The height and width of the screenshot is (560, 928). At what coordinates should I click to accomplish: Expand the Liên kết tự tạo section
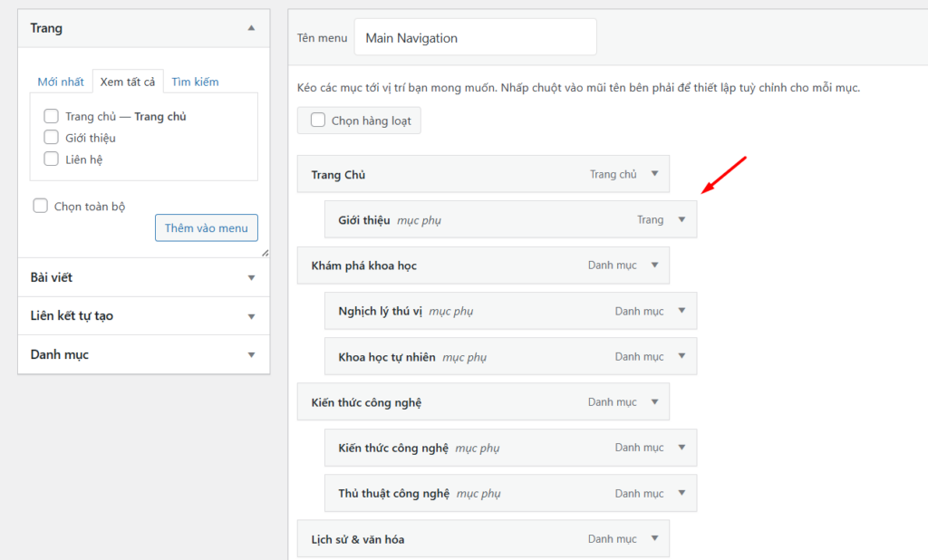coord(251,316)
